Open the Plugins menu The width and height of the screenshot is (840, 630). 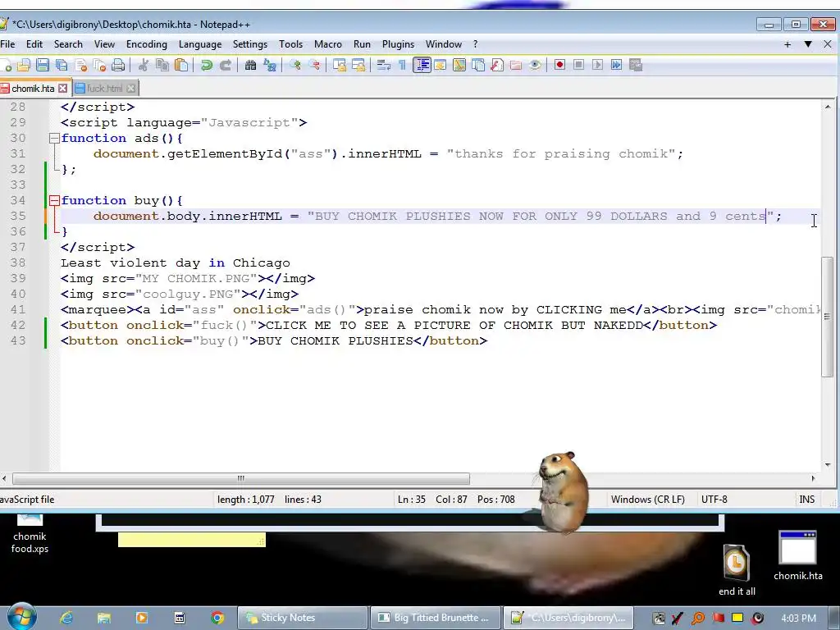tap(398, 44)
